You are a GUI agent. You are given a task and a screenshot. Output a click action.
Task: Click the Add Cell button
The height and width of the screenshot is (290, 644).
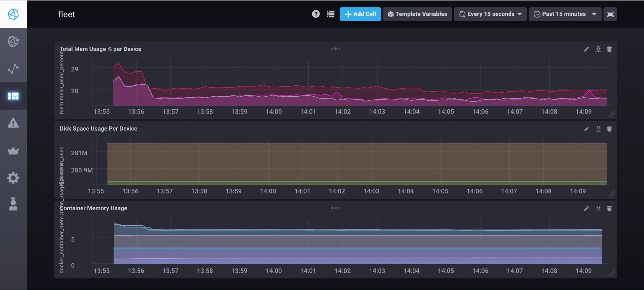coord(360,14)
